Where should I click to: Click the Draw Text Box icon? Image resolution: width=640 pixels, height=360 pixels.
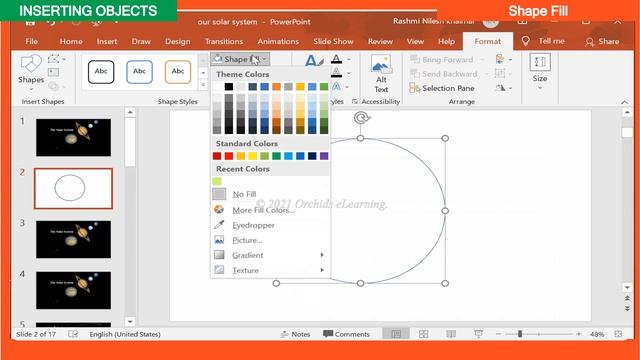pos(53,73)
